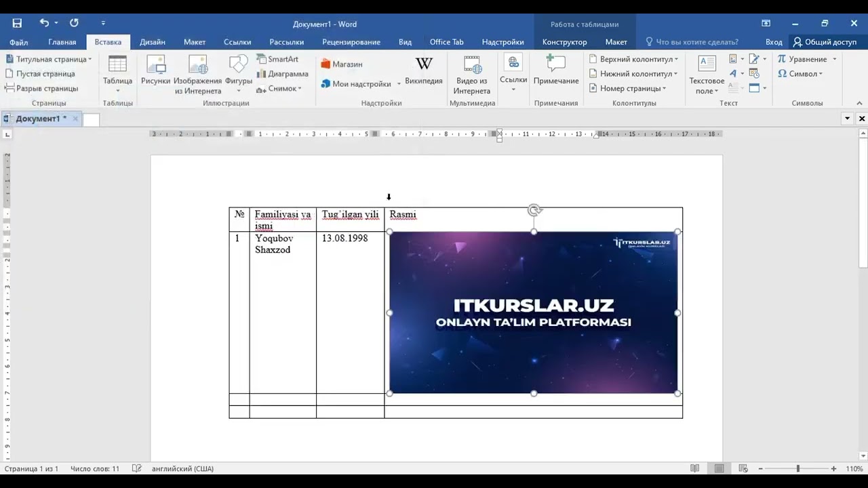The image size is (868, 488).
Task: Insert date and time icon
Action: pos(754,74)
